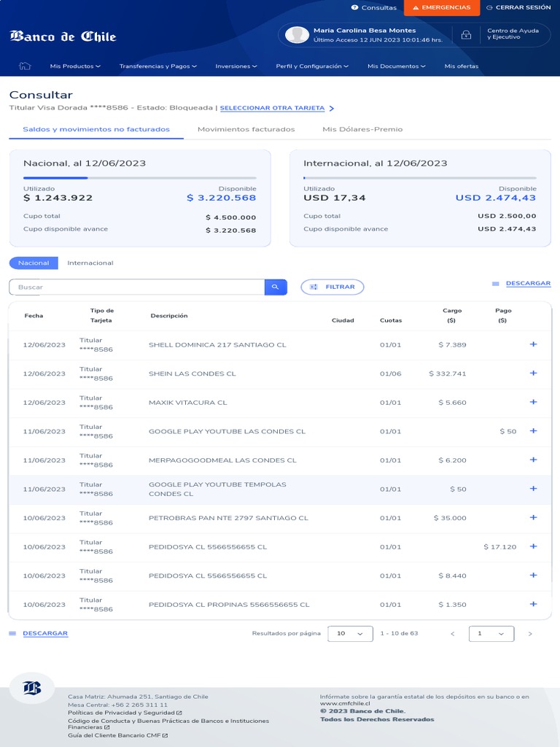Expand PEDIDOSYA $ 17.120 payment row
The width and height of the screenshot is (560, 747).
(x=533, y=546)
